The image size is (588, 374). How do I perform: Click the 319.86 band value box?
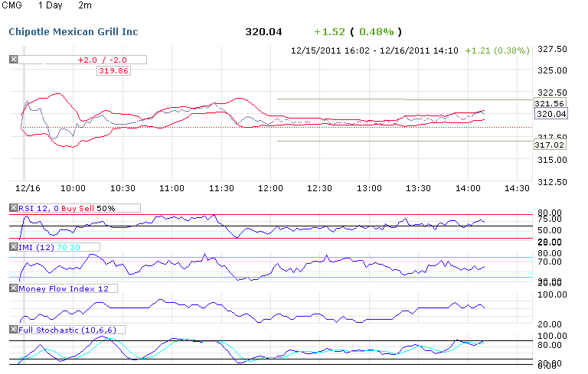113,71
